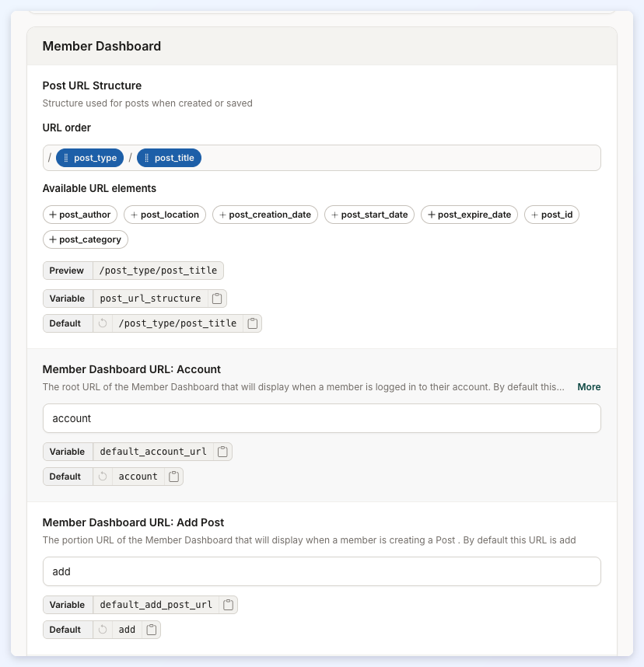Copy the /post_type/post_title default value
Screen dimensions: 644x667
pyautogui.click(x=253, y=323)
